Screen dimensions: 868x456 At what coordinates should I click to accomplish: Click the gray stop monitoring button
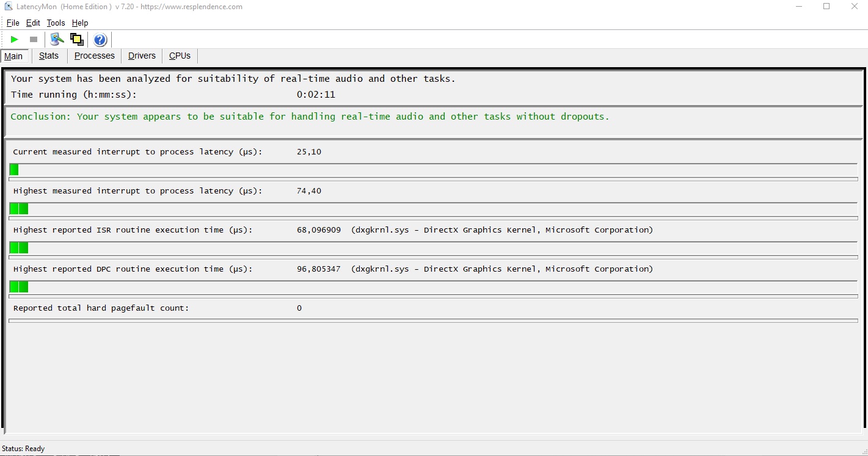point(34,40)
